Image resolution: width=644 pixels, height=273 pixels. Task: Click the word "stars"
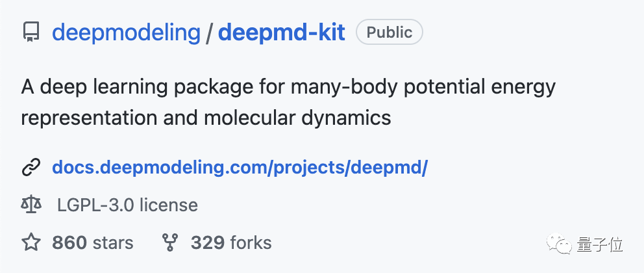113,243
